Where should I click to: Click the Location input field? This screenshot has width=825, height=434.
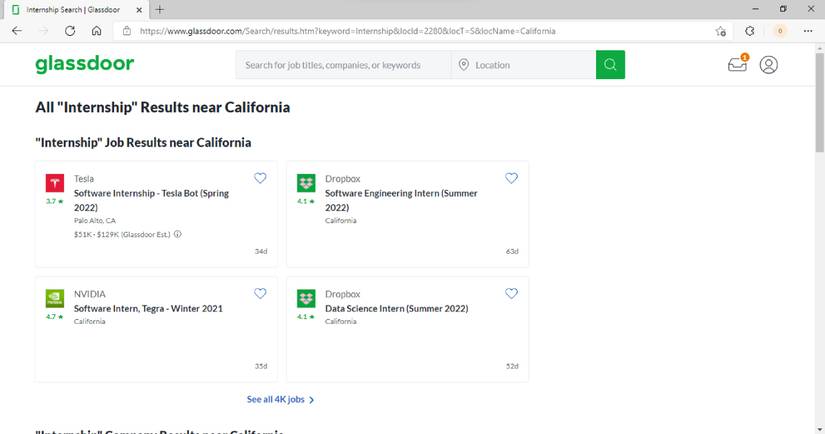click(524, 65)
